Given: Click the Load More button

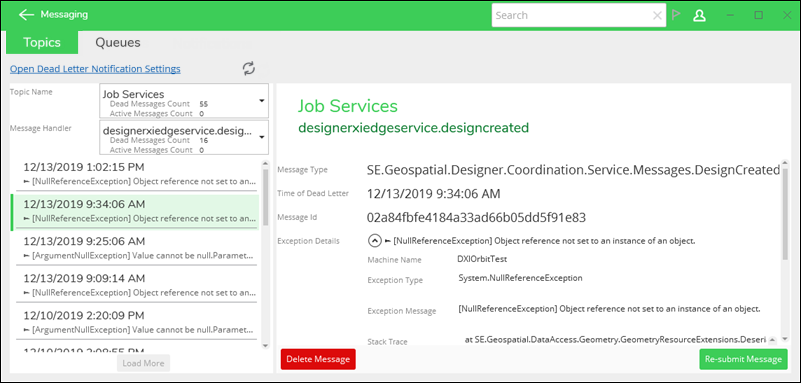Looking at the screenshot, I should tap(143, 363).
